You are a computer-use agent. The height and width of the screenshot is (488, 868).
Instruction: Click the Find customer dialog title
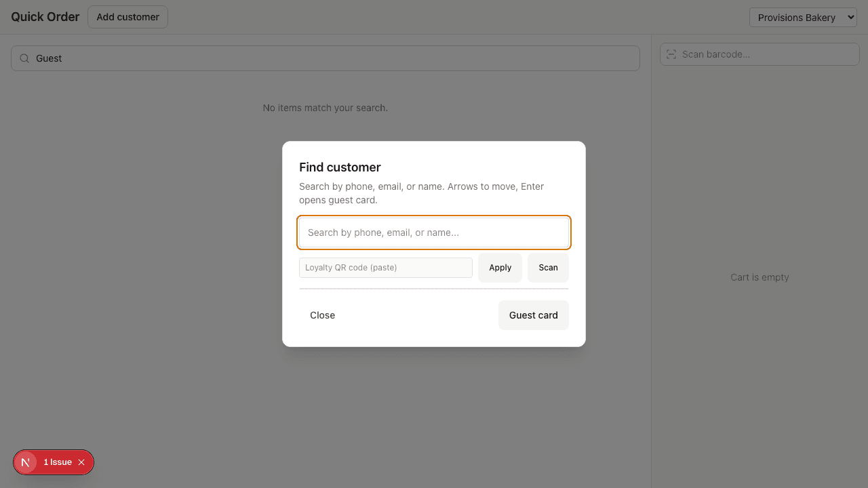click(x=340, y=167)
